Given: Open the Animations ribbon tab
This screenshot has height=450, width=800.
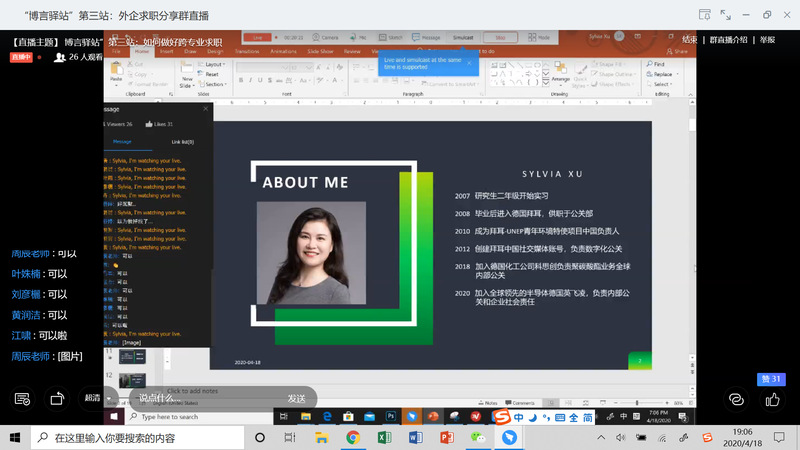Looking at the screenshot, I should click(x=283, y=52).
